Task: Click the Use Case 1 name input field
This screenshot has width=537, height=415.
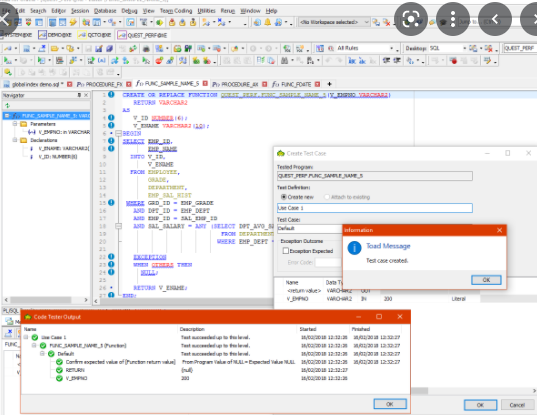Action: [x=375, y=208]
